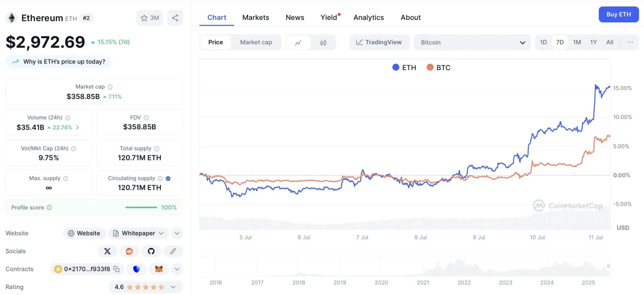
Task: Open the chart more options ellipsis
Action: pos(630,42)
